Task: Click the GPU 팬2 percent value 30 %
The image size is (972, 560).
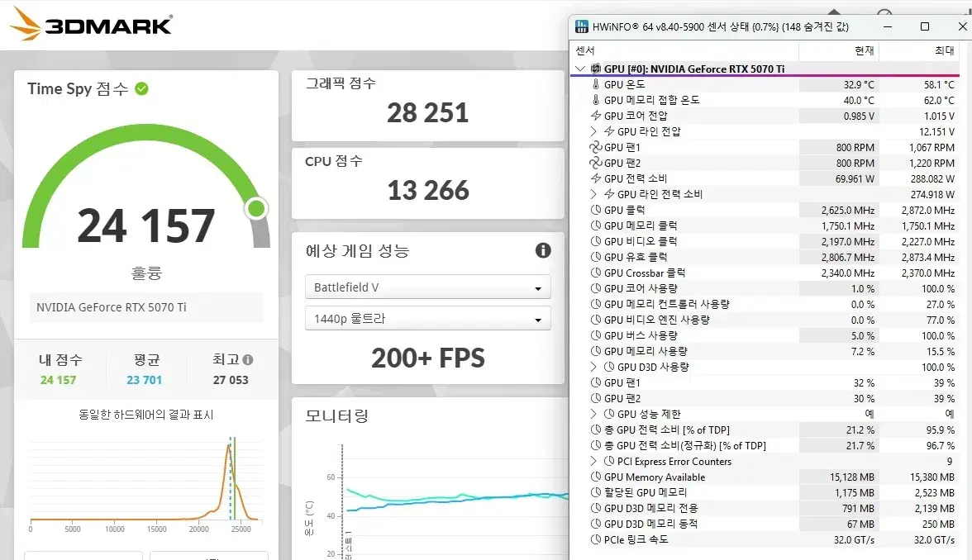Action: (865, 399)
